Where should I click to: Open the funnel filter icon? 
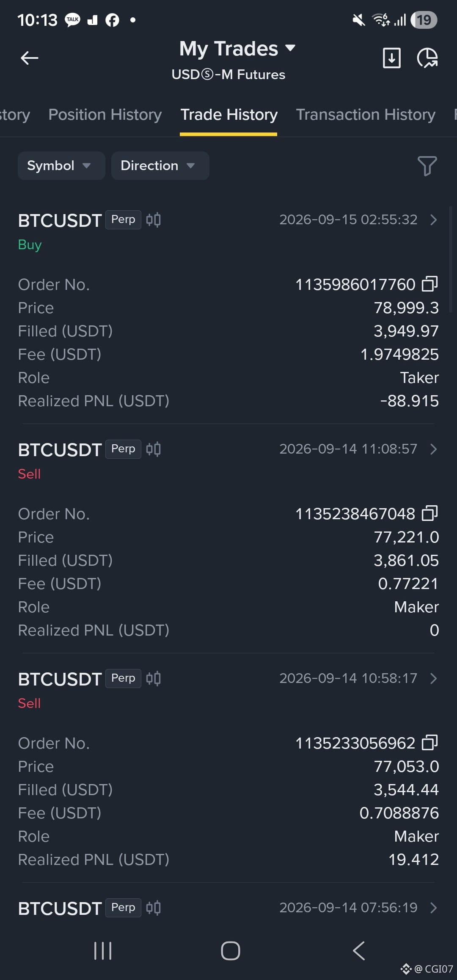[427, 166]
